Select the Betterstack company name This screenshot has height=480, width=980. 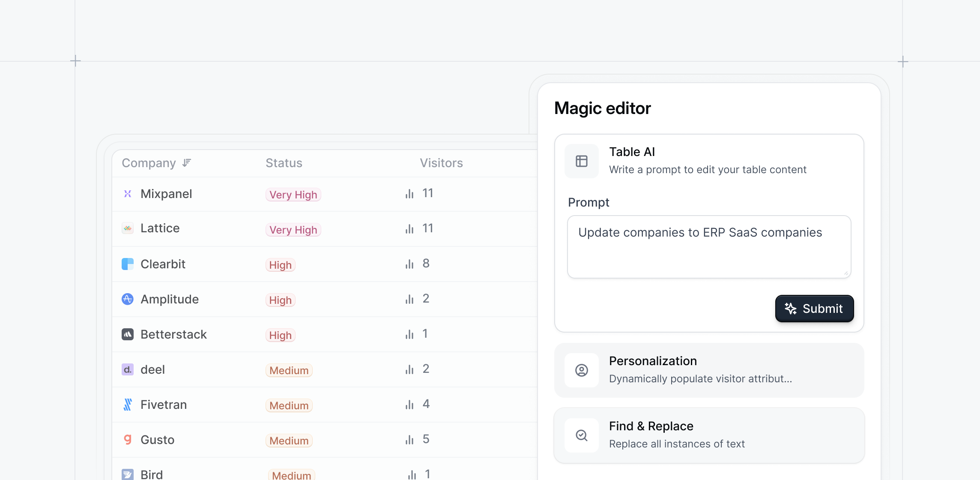[x=173, y=334]
